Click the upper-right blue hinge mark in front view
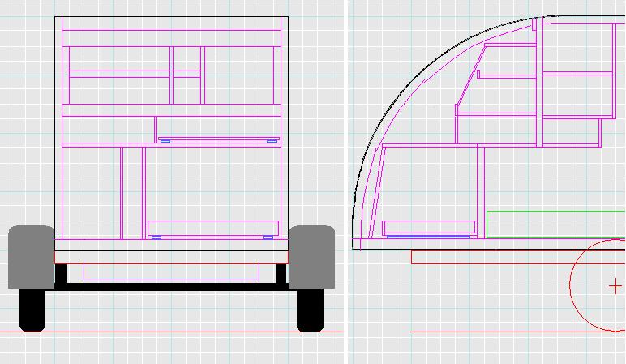This screenshot has height=364, width=626. 272,141
